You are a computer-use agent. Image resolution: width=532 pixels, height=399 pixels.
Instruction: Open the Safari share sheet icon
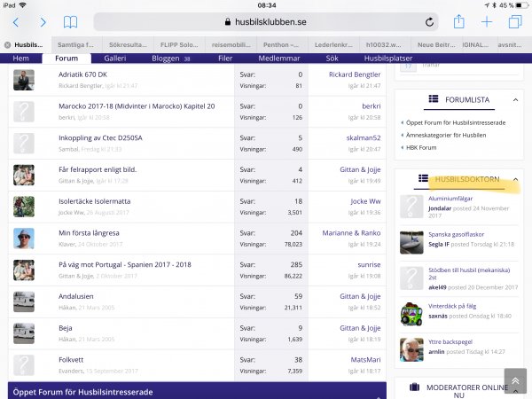(x=459, y=22)
